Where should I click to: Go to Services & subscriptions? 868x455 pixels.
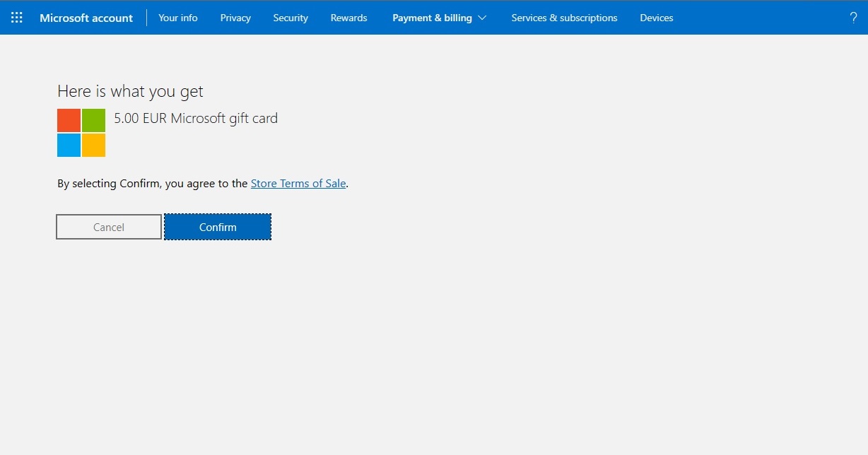564,18
